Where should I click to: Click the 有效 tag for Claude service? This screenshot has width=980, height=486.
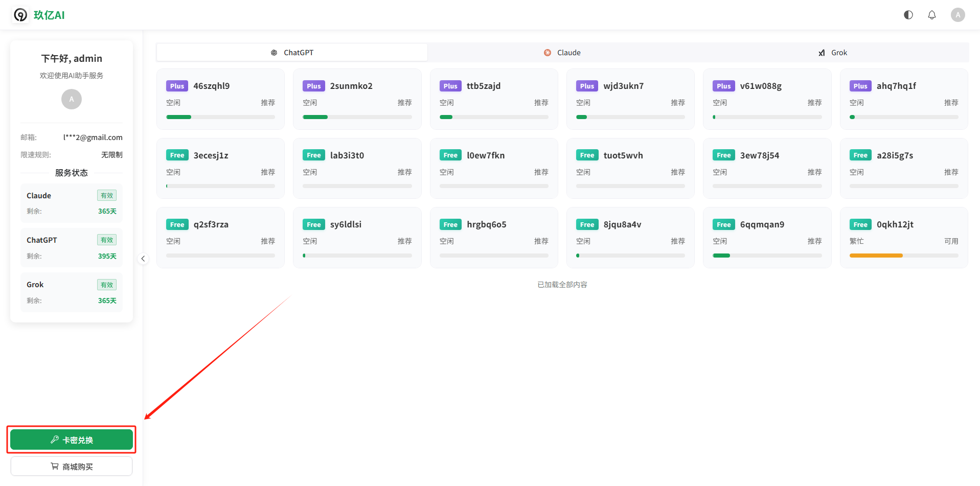click(107, 196)
